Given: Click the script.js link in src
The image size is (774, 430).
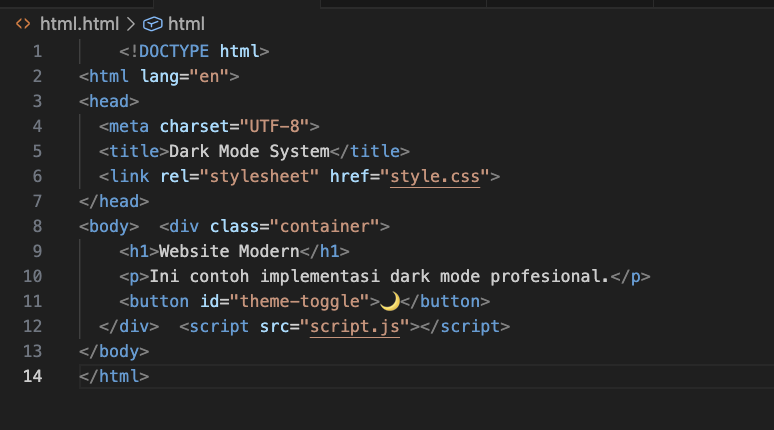Looking at the screenshot, I should [354, 326].
